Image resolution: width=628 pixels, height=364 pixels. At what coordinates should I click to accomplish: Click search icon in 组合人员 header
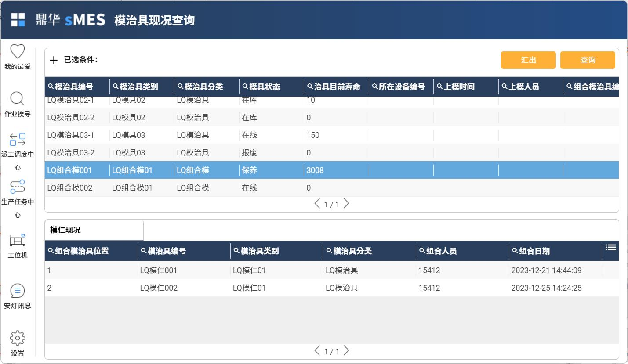[x=422, y=251]
